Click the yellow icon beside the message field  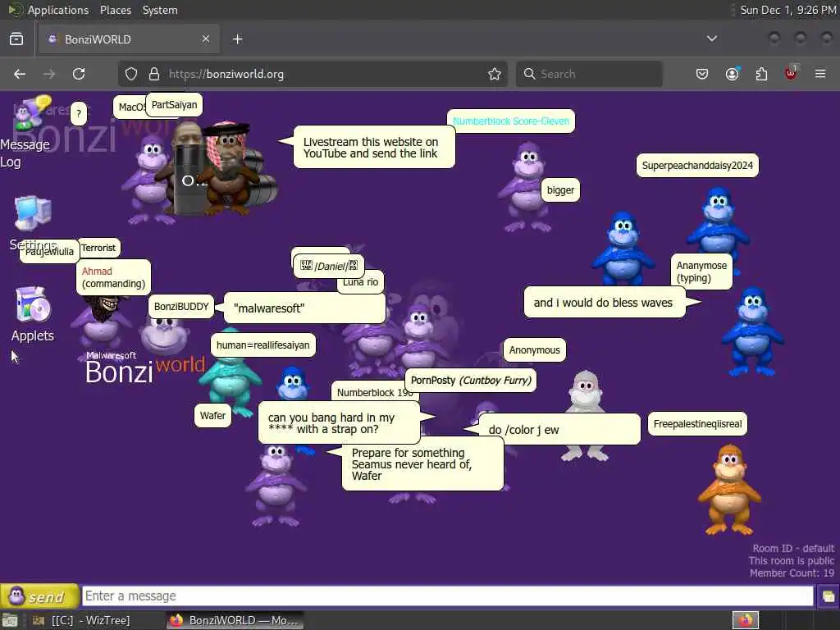point(829,596)
